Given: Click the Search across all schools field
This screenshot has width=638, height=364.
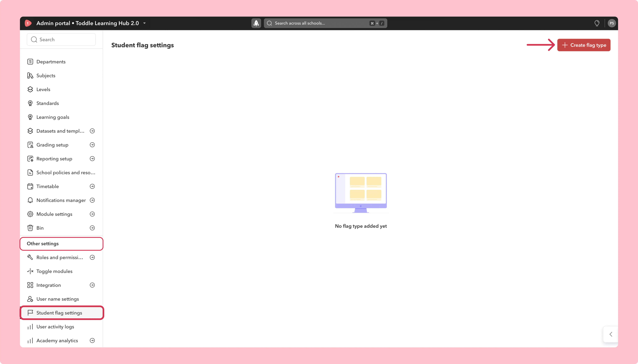Looking at the screenshot, I should (x=325, y=23).
